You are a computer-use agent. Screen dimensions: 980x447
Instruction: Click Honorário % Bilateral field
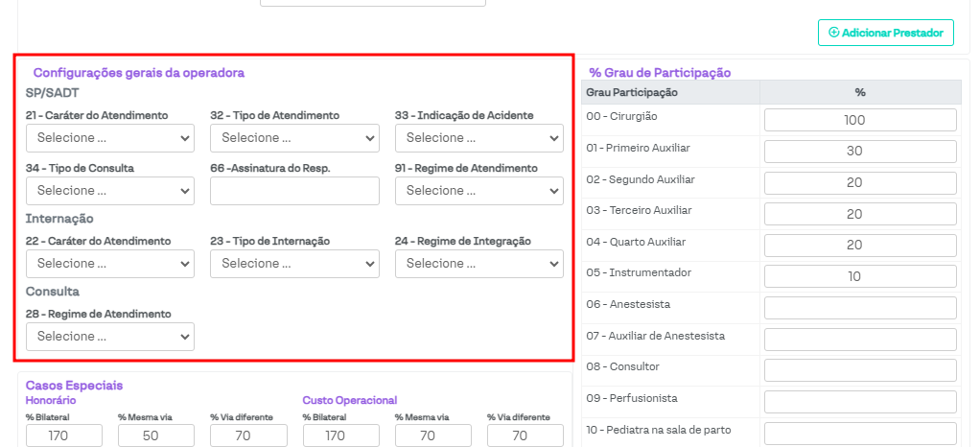pos(64,436)
